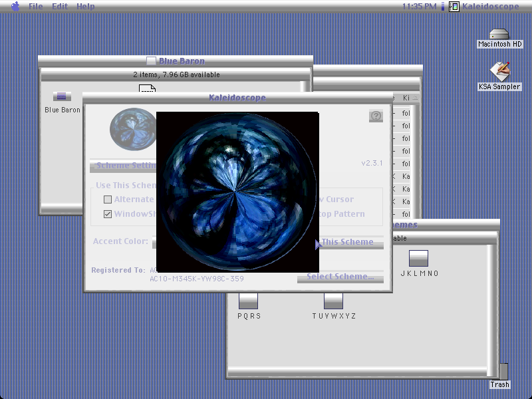Toggle the Alternate checkbox
This screenshot has width=532, height=399.
point(108,199)
